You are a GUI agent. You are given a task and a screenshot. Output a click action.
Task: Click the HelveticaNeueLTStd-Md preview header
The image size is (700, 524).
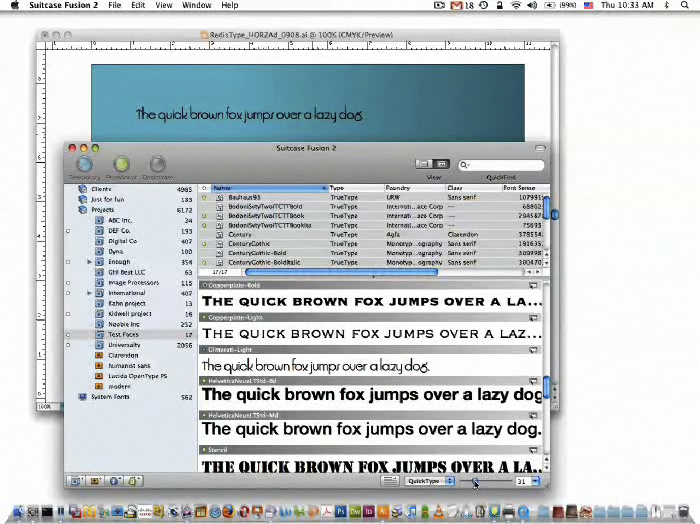pos(371,416)
